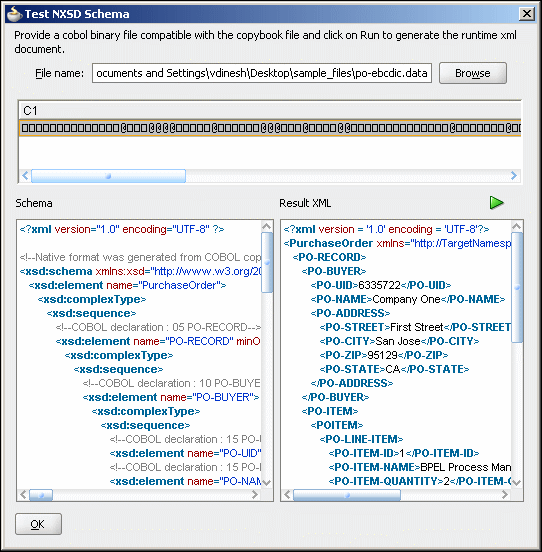This screenshot has height=552, width=542.
Task: Click the data preview horizontal scrollbar thumb
Action: click(x=108, y=176)
